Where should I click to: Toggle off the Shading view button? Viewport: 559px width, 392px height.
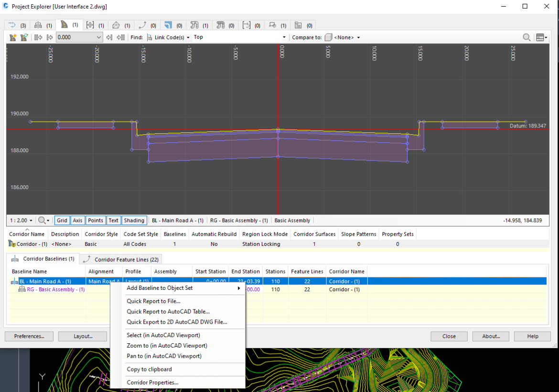[134, 220]
